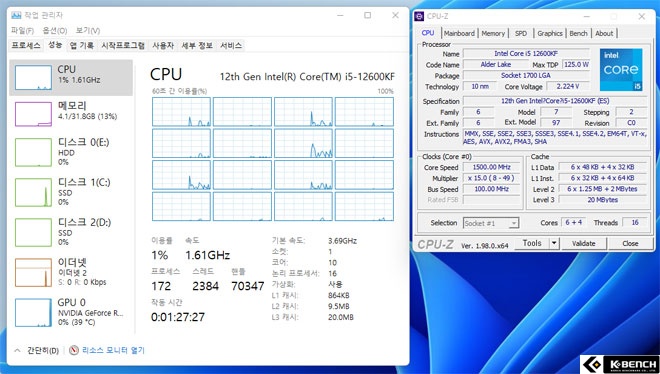Switch to the 성능 tab
The height and width of the screenshot is (374, 660).
click(x=55, y=45)
